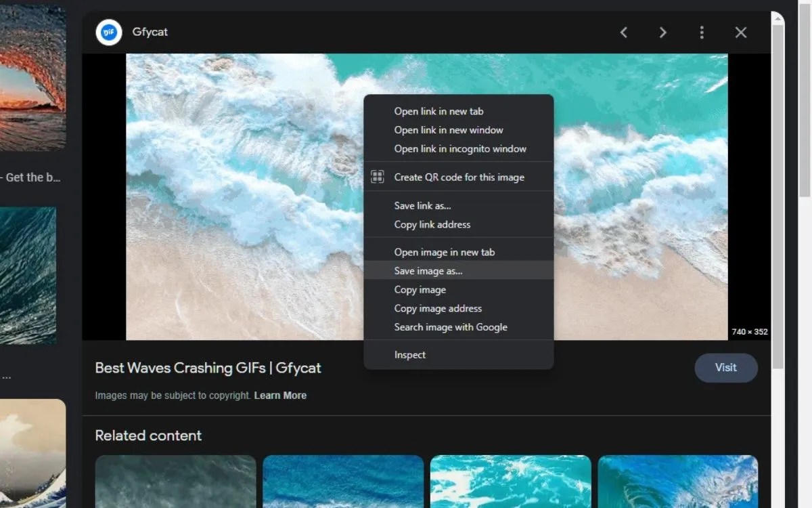The height and width of the screenshot is (508, 812).
Task: Click the Visit button
Action: click(x=726, y=367)
